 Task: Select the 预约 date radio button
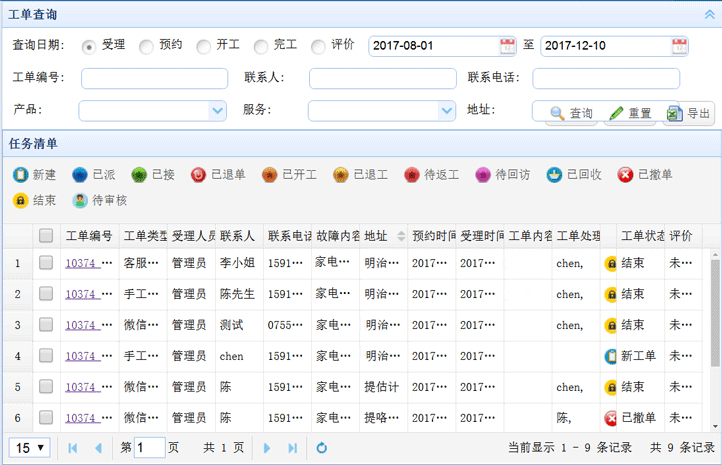coord(146,46)
